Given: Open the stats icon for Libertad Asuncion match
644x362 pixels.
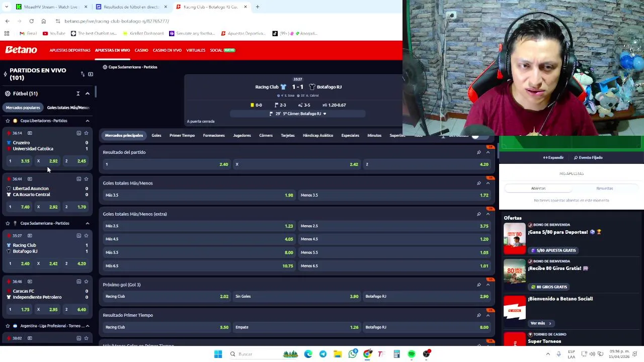Looking at the screenshot, I should [78, 179].
